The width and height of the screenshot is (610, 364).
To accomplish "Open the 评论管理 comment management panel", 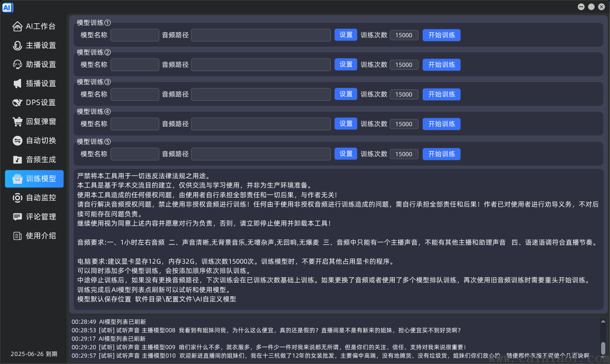I will [34, 217].
